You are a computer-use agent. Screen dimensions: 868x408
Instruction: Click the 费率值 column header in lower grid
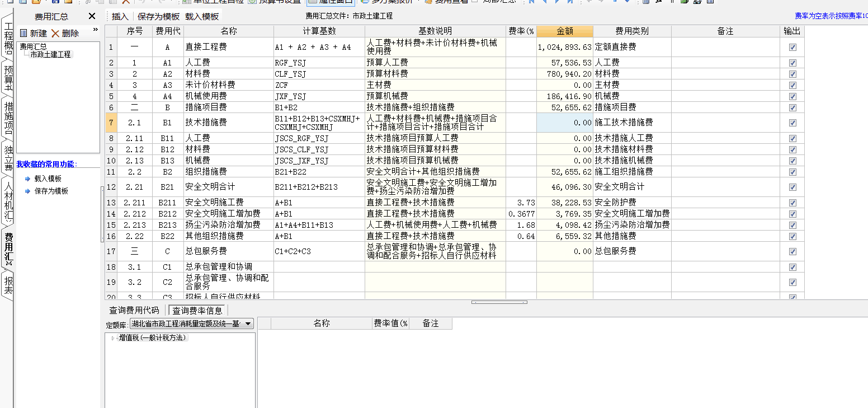[x=391, y=323]
